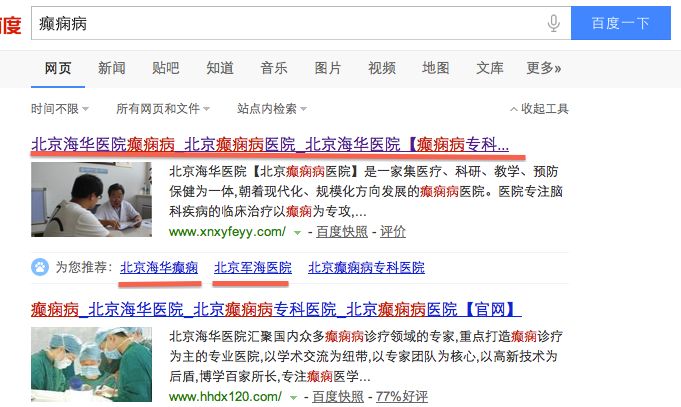The height and width of the screenshot is (407, 681).
Task: Open 百度快照 for the hhdx120.com result
Action: coord(338,397)
